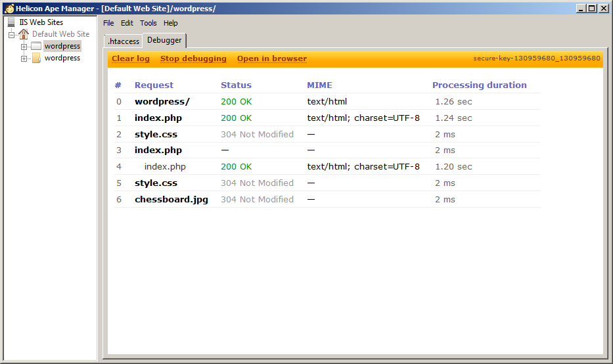This screenshot has width=613, height=364.
Task: Select the wordpress/ request in row 0
Action: coord(162,102)
